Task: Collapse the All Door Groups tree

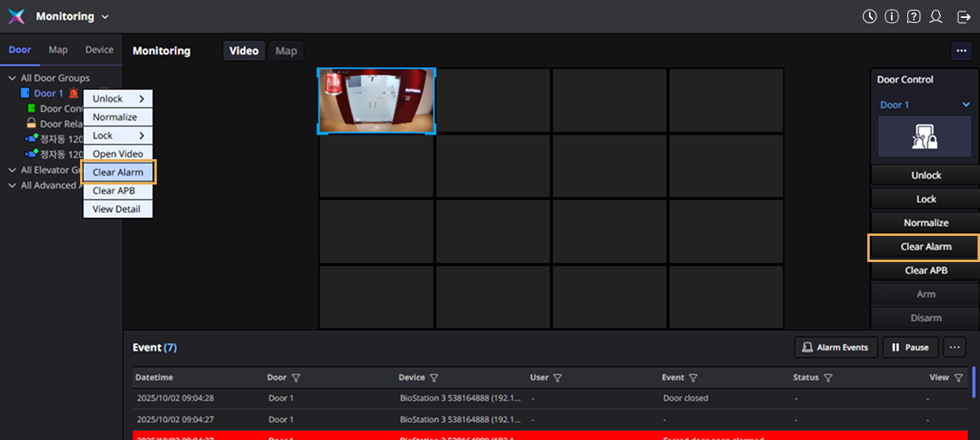Action: tap(12, 78)
